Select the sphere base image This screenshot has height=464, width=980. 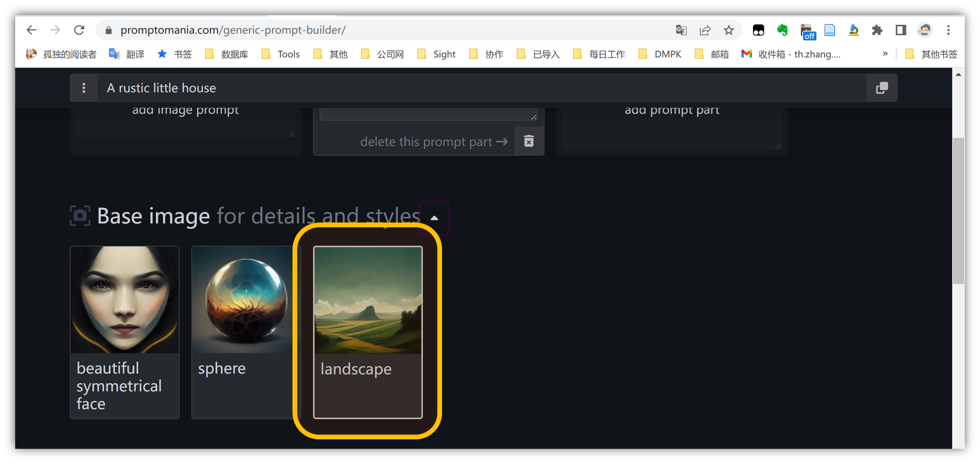242,332
